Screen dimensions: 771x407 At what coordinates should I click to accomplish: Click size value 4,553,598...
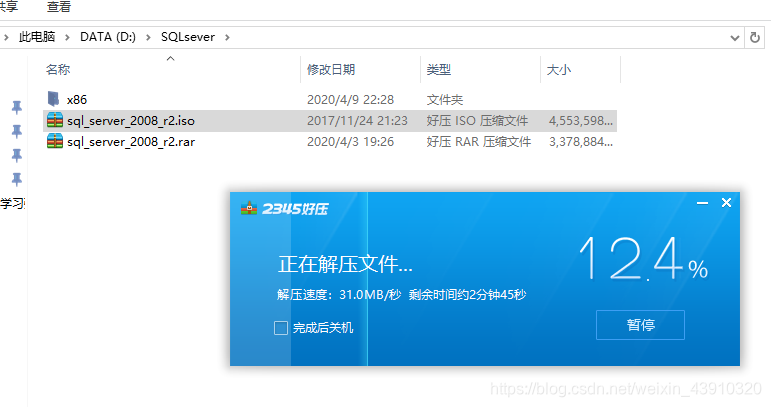[x=581, y=121]
